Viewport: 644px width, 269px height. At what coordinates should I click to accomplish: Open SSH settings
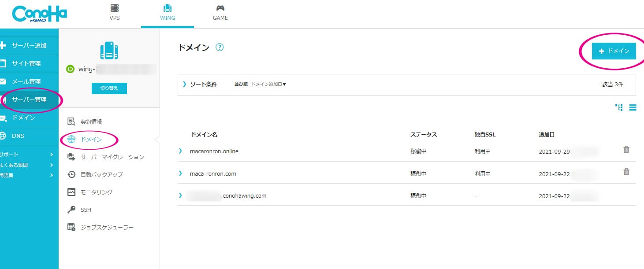pyautogui.click(x=86, y=210)
